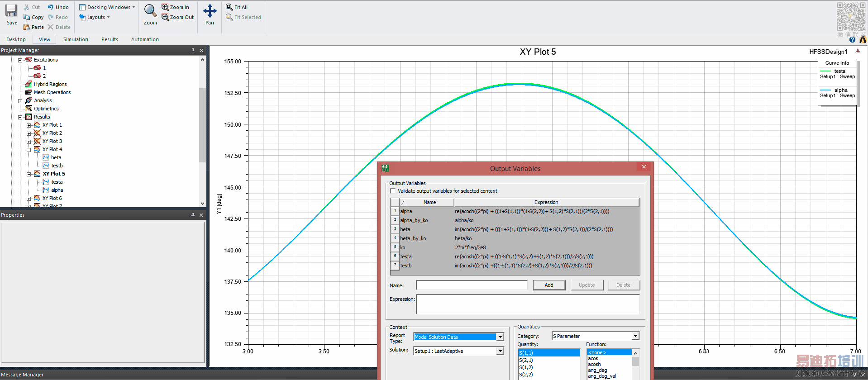This screenshot has height=380, width=868.
Task: Click the Expression input field
Action: 528,304
